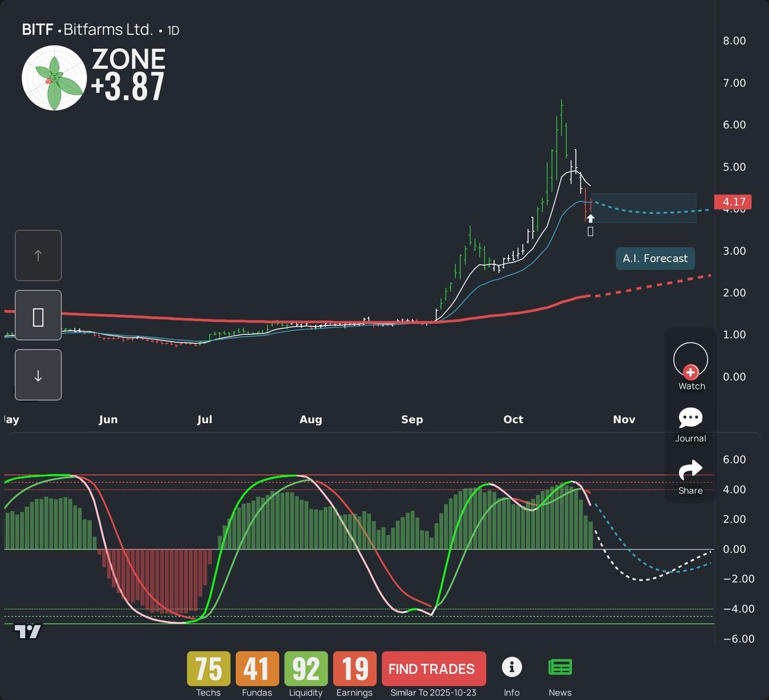Click the red 4.17 current price tag
769x700 pixels.
point(733,202)
